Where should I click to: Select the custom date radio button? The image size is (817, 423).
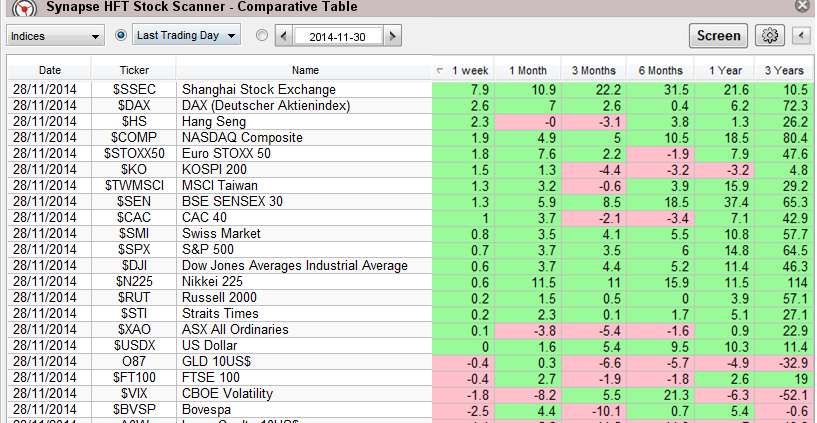click(262, 36)
